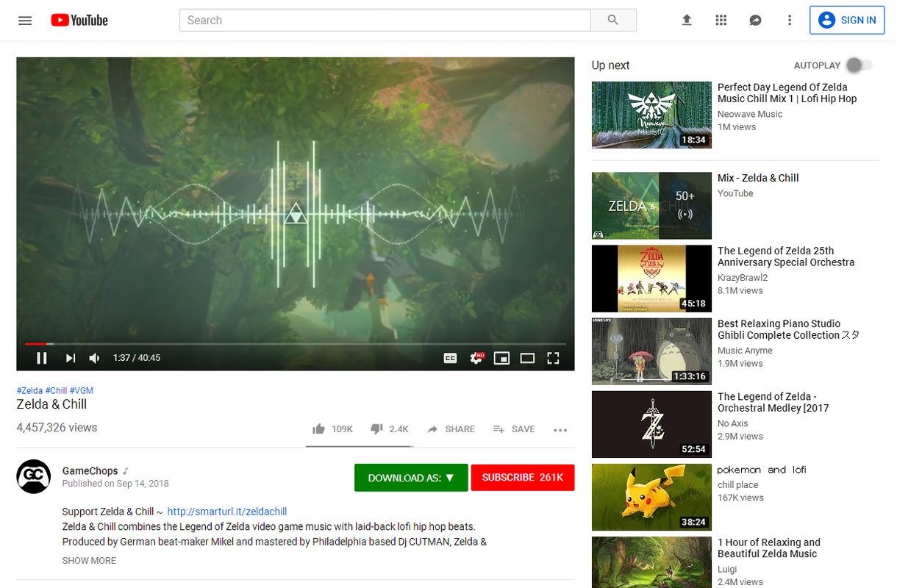The height and width of the screenshot is (588, 897).
Task: Enable theater mode
Action: [527, 358]
